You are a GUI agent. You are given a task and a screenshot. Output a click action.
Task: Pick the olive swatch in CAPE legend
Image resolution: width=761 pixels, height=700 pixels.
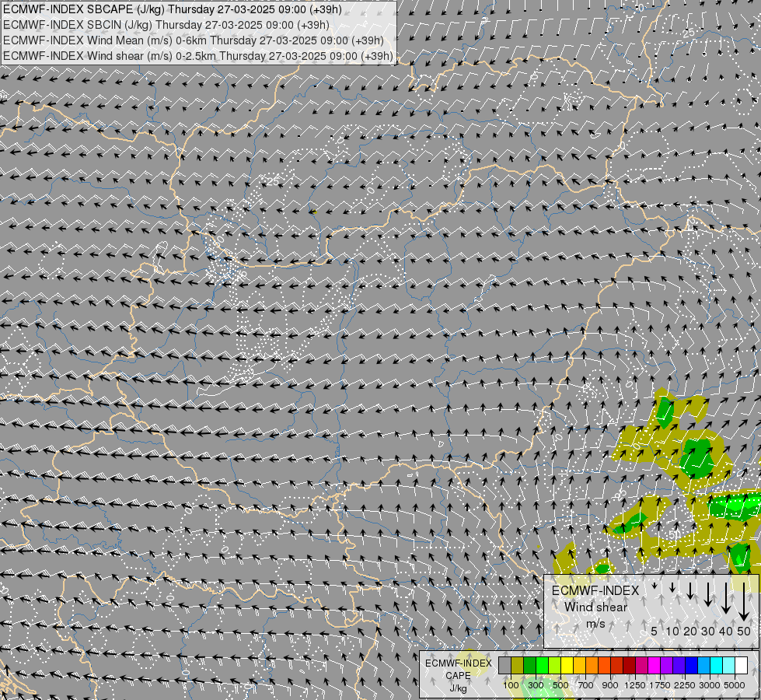pyautogui.click(x=518, y=665)
